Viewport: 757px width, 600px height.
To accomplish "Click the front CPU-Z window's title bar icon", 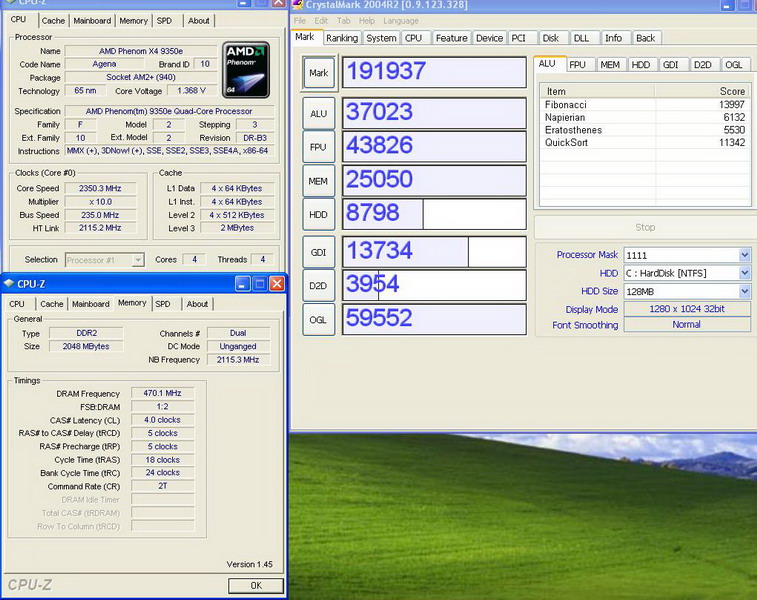I will [9, 284].
